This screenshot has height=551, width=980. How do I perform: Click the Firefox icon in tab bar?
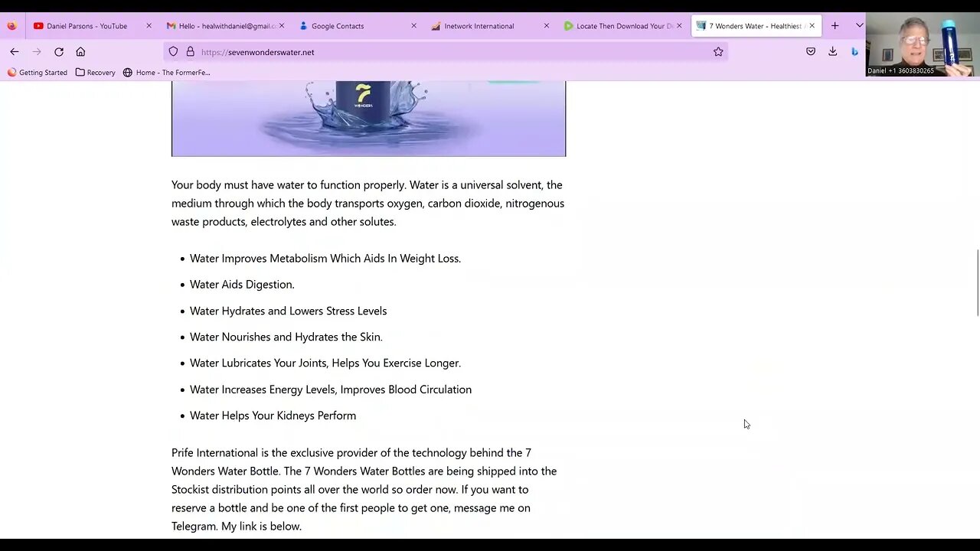tap(11, 26)
